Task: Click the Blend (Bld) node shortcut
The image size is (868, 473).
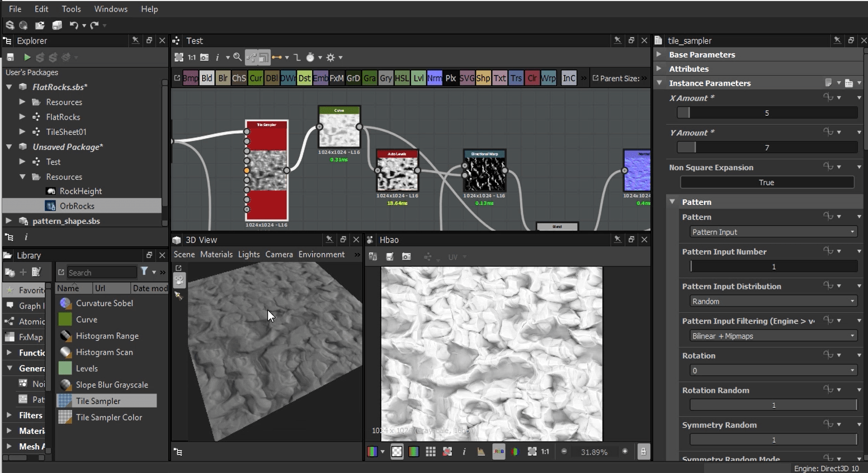Action: [207, 78]
